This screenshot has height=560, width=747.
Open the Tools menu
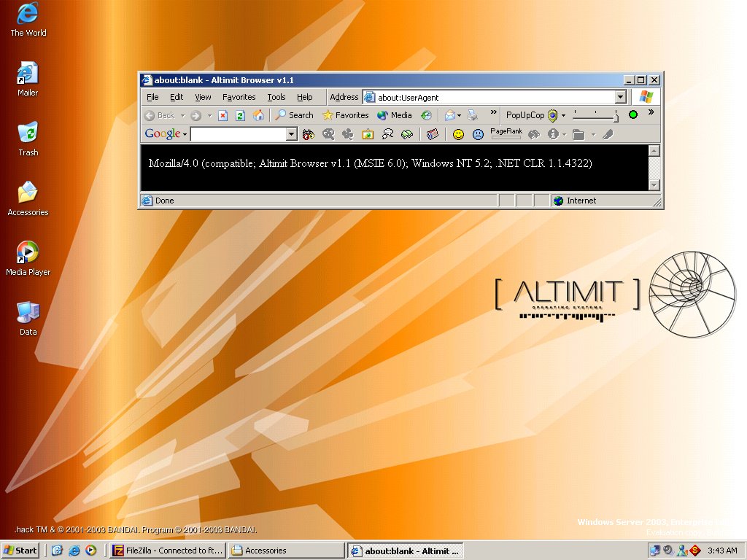pyautogui.click(x=276, y=97)
